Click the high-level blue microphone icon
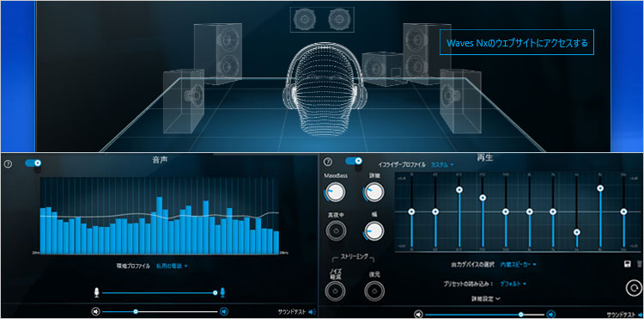 coord(222,292)
